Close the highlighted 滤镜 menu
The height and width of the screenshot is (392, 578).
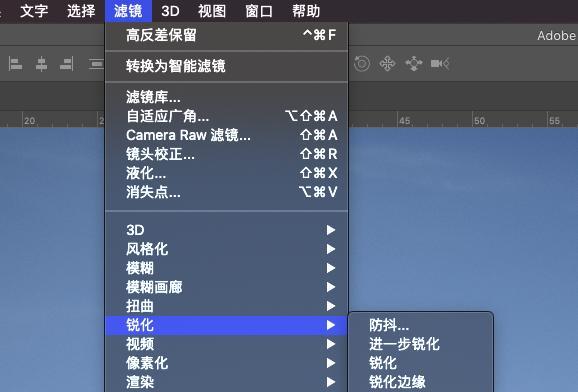tap(128, 11)
